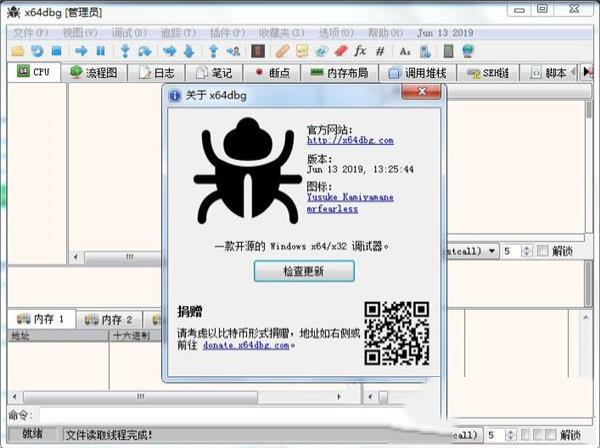
Task: Click the find strings A icon
Action: pos(405,51)
